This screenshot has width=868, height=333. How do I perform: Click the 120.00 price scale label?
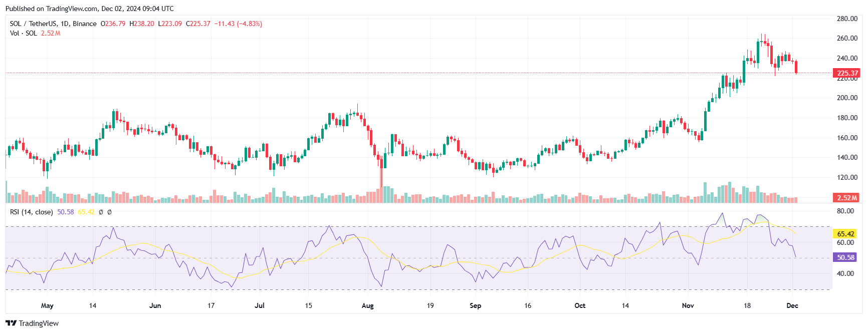(x=847, y=177)
